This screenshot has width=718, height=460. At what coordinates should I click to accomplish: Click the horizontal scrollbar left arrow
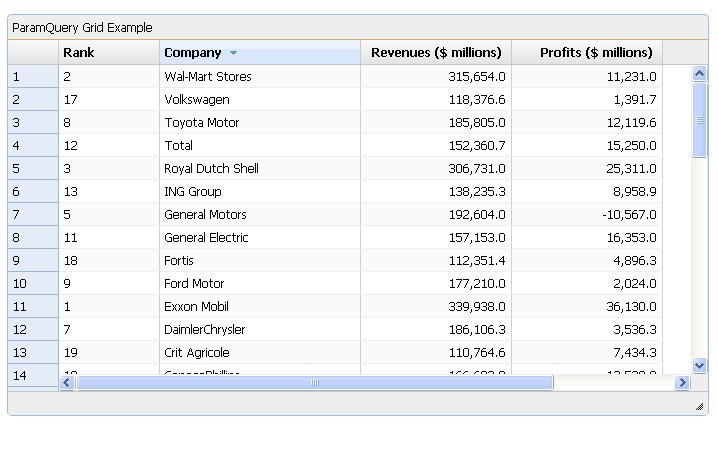pos(68,383)
